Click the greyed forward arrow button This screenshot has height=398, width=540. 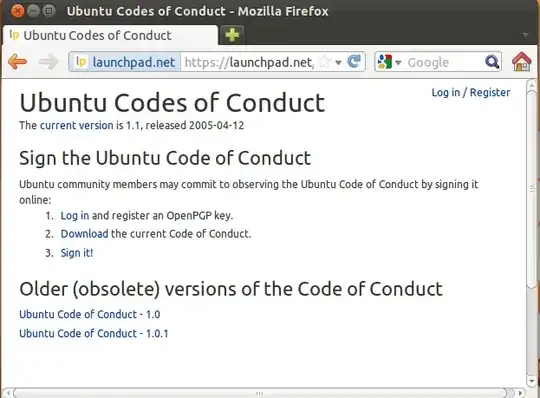point(48,62)
